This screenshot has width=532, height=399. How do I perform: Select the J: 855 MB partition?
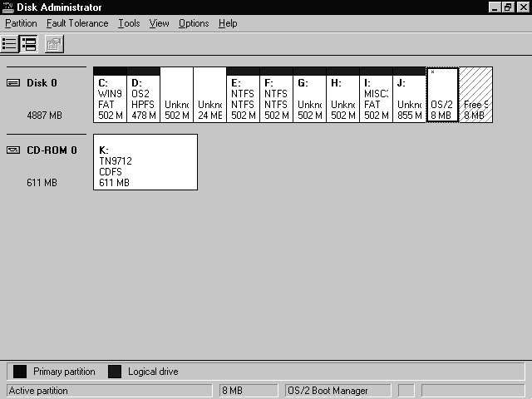(x=409, y=98)
